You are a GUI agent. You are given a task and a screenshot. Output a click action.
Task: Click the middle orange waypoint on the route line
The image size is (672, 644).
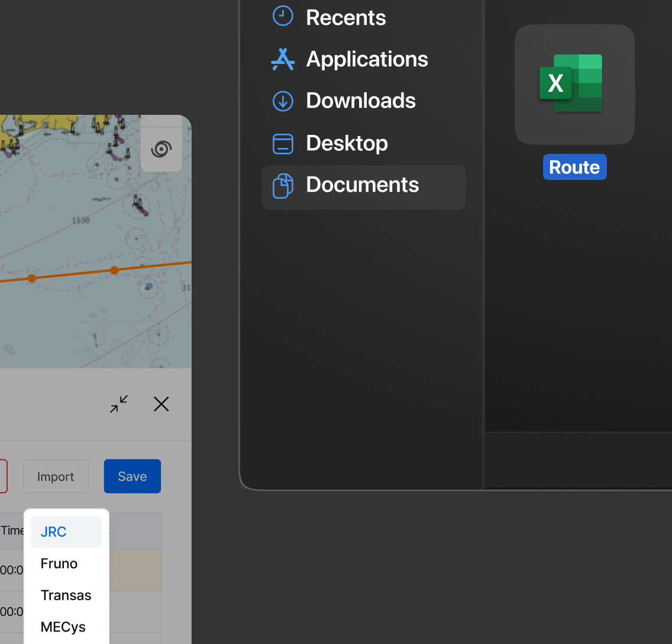pyautogui.click(x=114, y=270)
